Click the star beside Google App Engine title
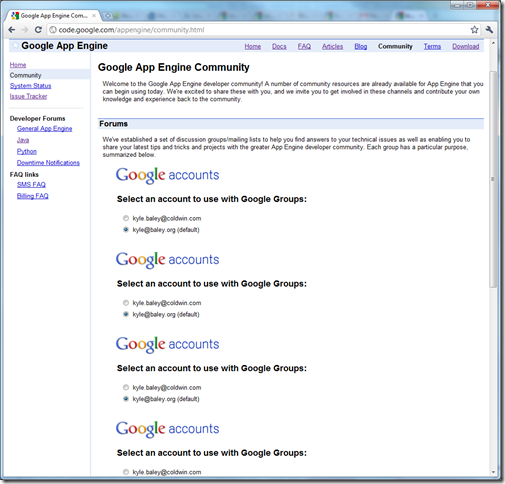 pos(15,45)
